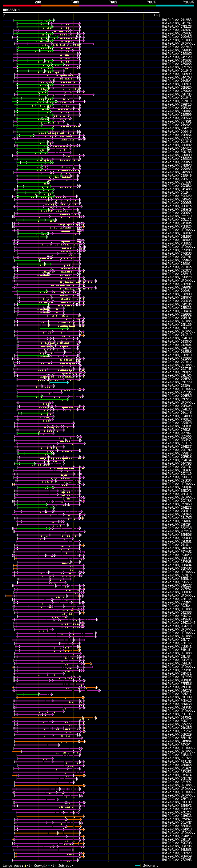Screen dimensions: 197x868
Task: Select hit UniRef100_Q01943
Action: 177,47
